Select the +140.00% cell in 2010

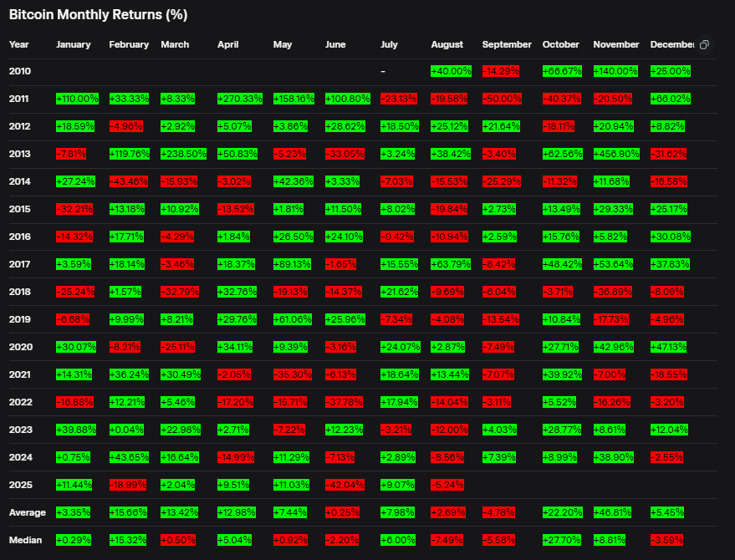pyautogui.click(x=615, y=71)
